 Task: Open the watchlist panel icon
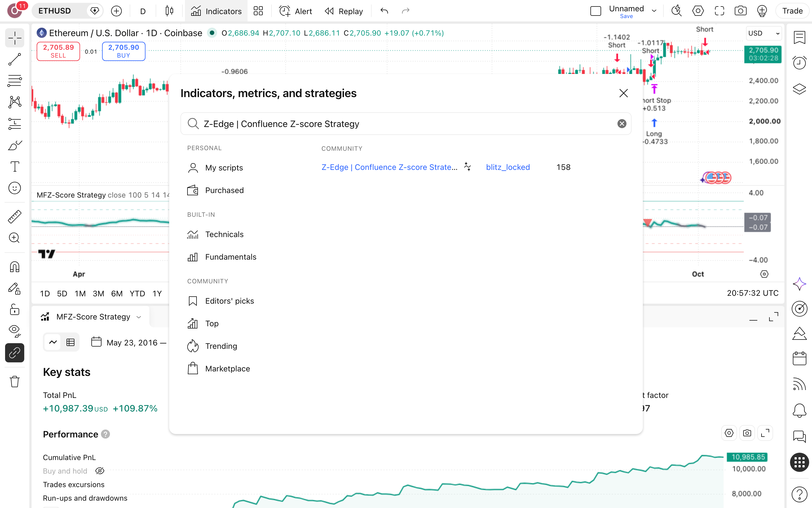click(800, 37)
